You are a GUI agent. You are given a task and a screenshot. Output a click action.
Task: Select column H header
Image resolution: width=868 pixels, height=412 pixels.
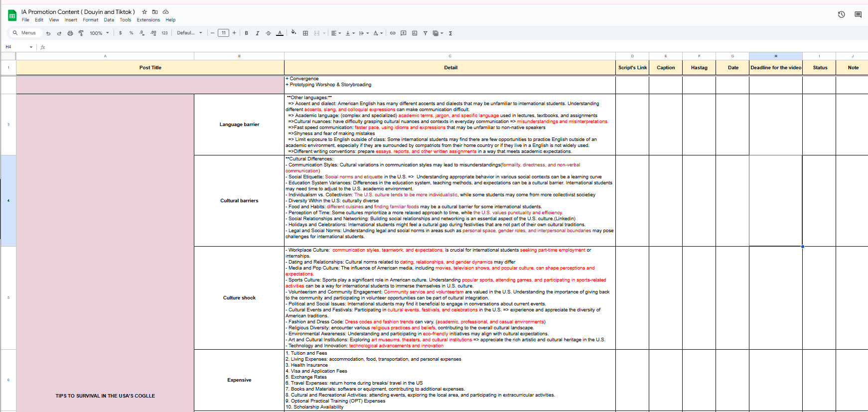pyautogui.click(x=775, y=56)
